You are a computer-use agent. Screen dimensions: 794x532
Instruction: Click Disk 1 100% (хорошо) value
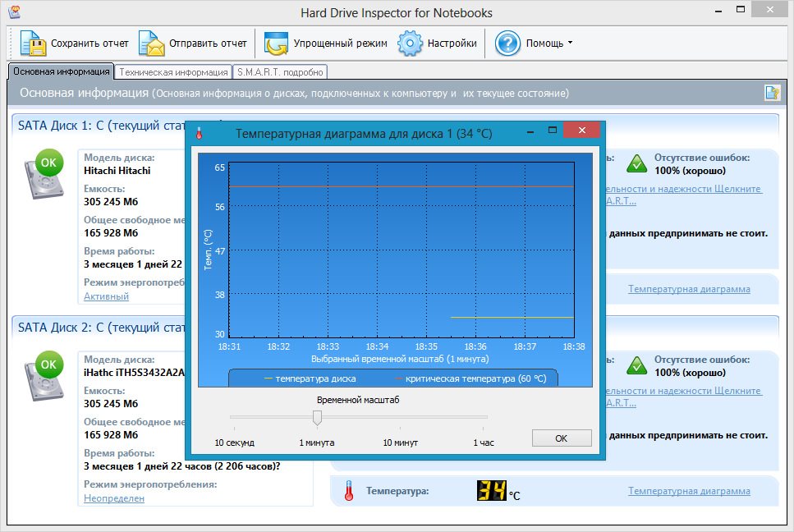[690, 171]
